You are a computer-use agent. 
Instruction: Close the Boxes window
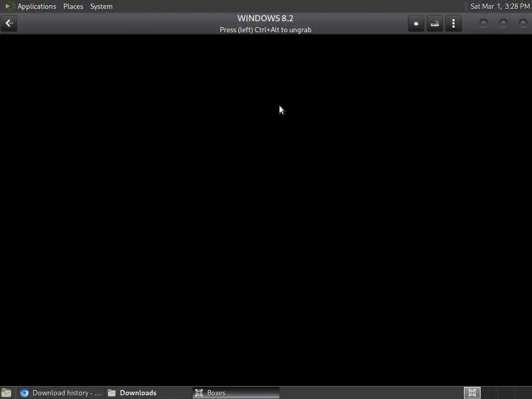(x=523, y=23)
